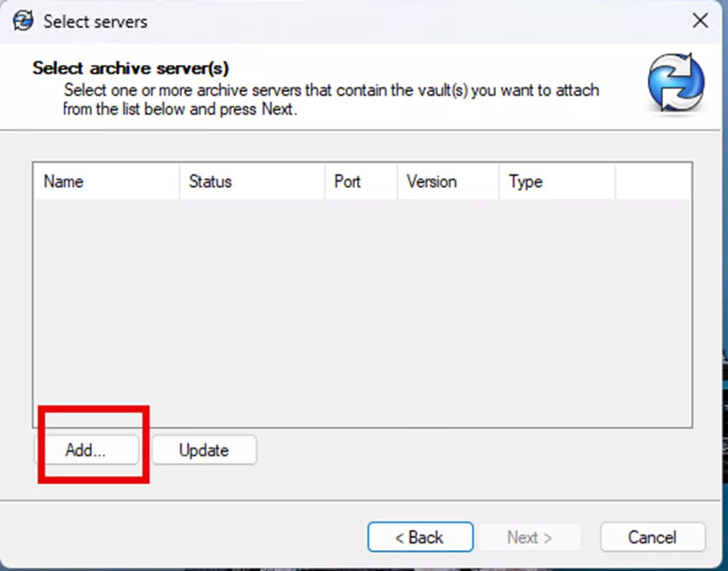Viewport: 728px width, 571px height.
Task: Click the wizard application icon in the title bar
Action: click(x=22, y=21)
